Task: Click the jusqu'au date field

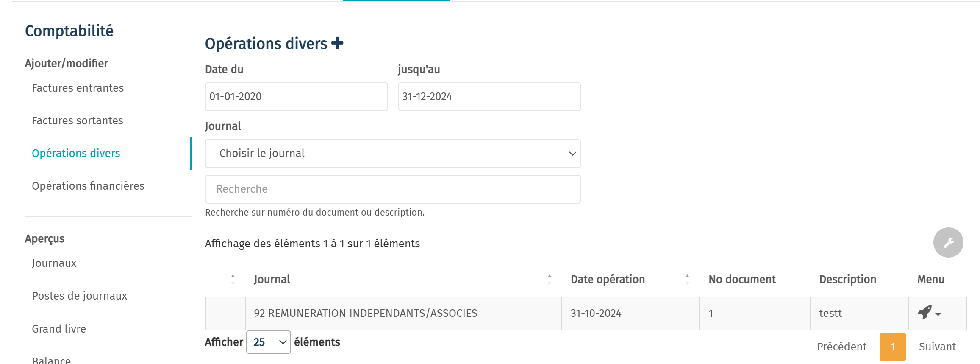Action: pos(489,97)
